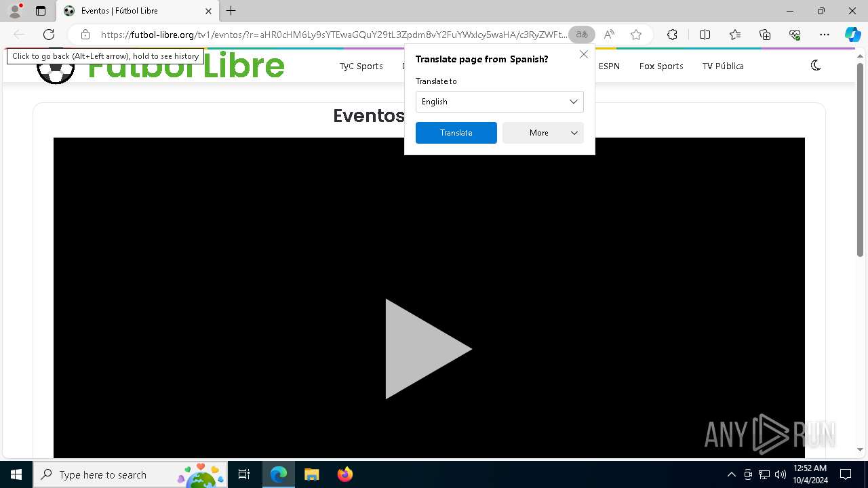Open the Favorites list icon
Image resolution: width=868 pixels, height=488 pixels.
[735, 35]
